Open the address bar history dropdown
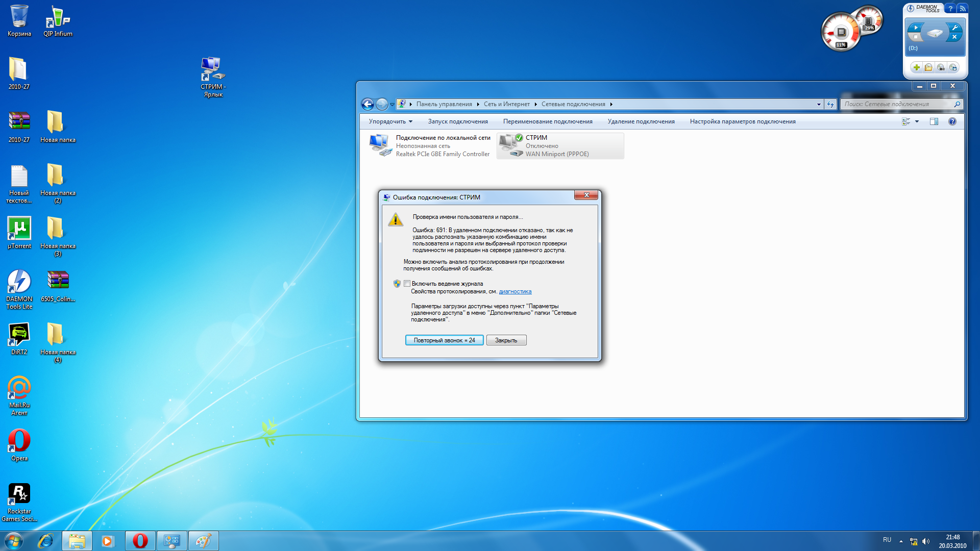 tap(819, 104)
